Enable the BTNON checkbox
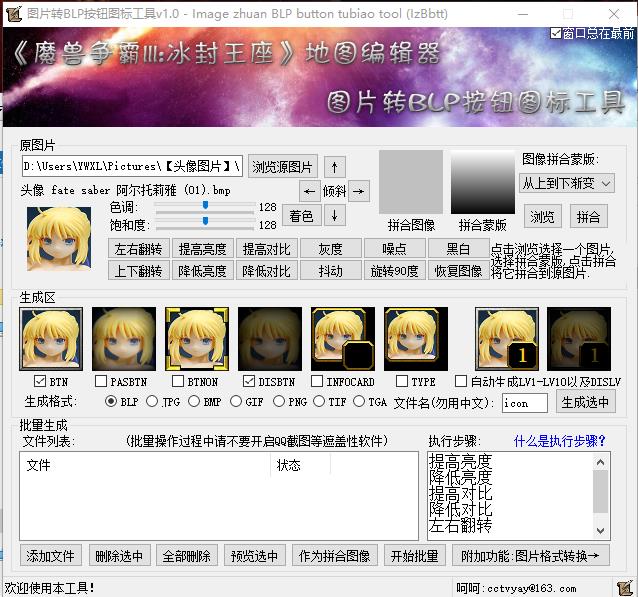Screen dimensions: 638x597 coord(178,381)
